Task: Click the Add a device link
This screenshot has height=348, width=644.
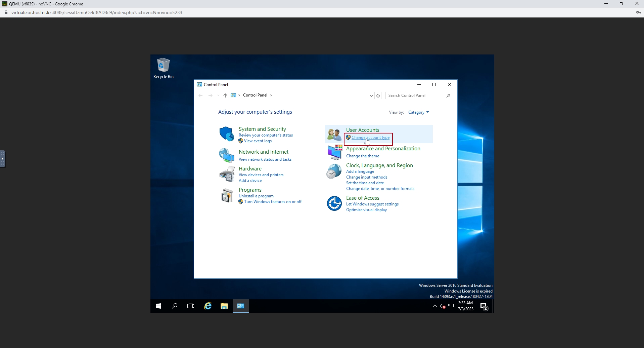Action: (x=250, y=181)
